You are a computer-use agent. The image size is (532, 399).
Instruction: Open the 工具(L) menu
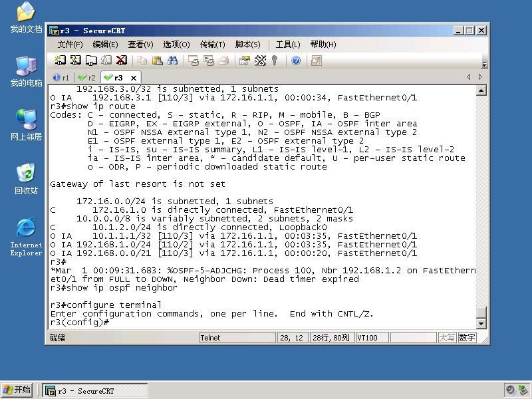288,45
